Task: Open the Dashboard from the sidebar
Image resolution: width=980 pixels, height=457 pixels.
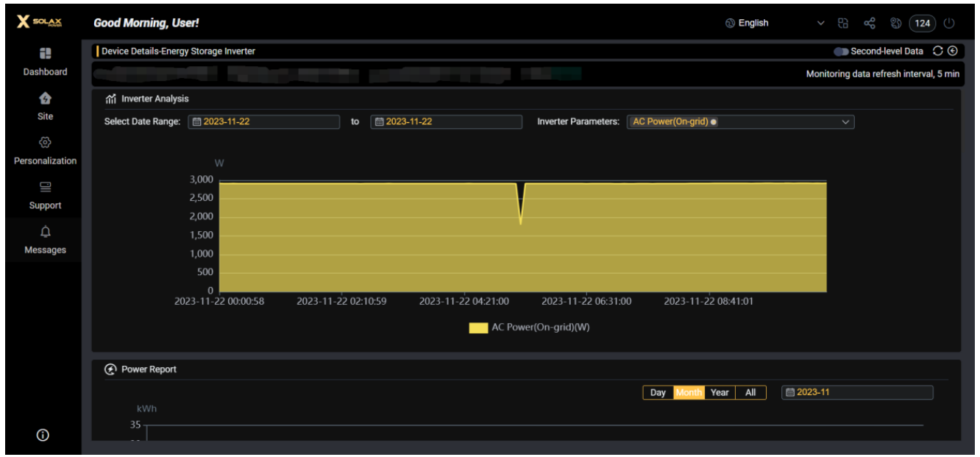Action: click(45, 61)
